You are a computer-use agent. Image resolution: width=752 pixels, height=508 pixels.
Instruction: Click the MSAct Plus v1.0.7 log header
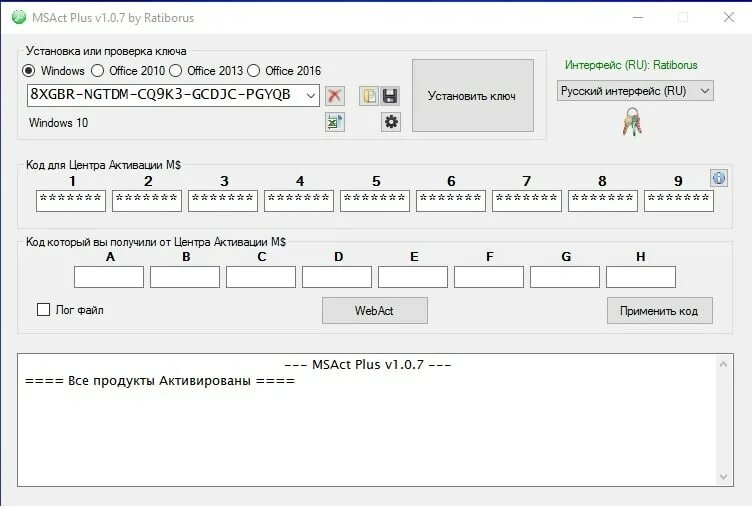(368, 365)
